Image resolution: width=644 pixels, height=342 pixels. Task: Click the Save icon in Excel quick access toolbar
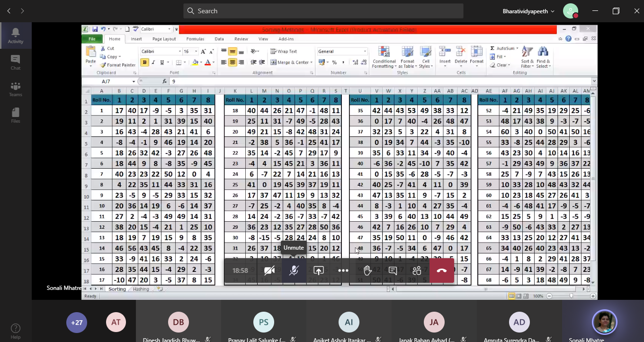pyautogui.click(x=95, y=29)
